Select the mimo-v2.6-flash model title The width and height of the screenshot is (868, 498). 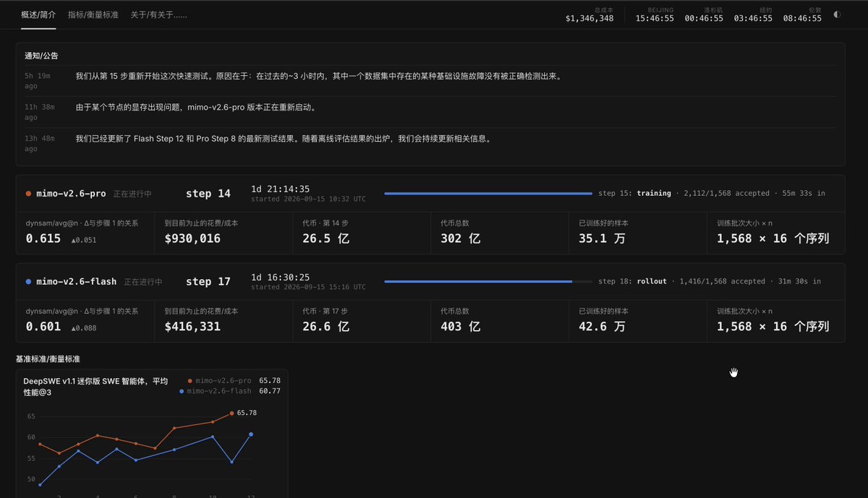click(x=77, y=282)
